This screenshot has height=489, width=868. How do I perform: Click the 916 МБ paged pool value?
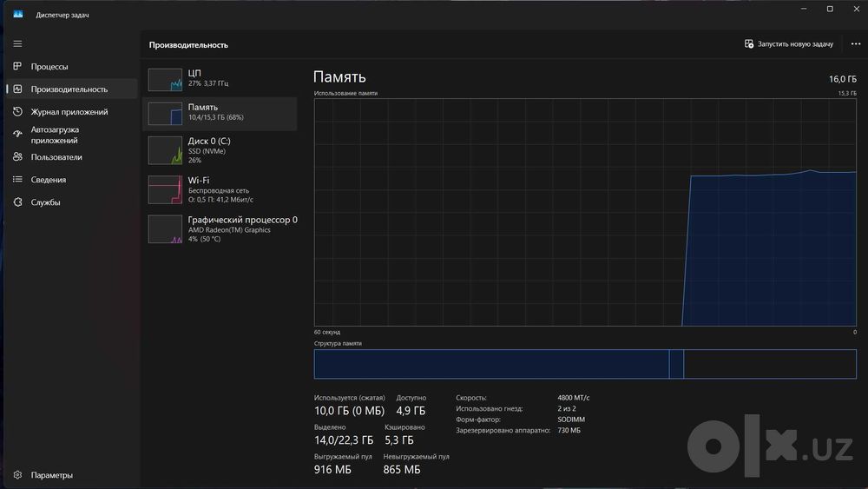[332, 470]
